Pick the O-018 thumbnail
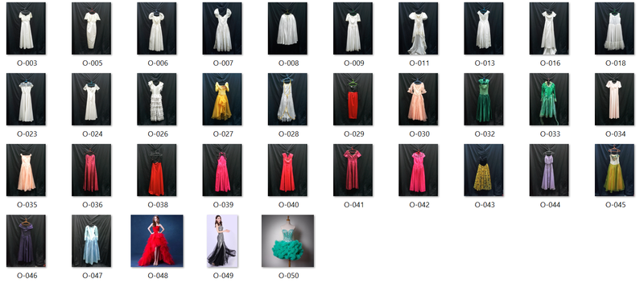 click(614, 28)
